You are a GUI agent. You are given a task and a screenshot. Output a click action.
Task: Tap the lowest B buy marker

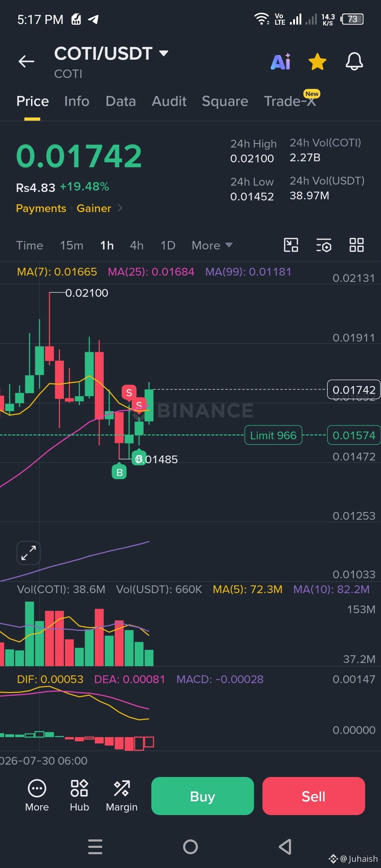[119, 472]
